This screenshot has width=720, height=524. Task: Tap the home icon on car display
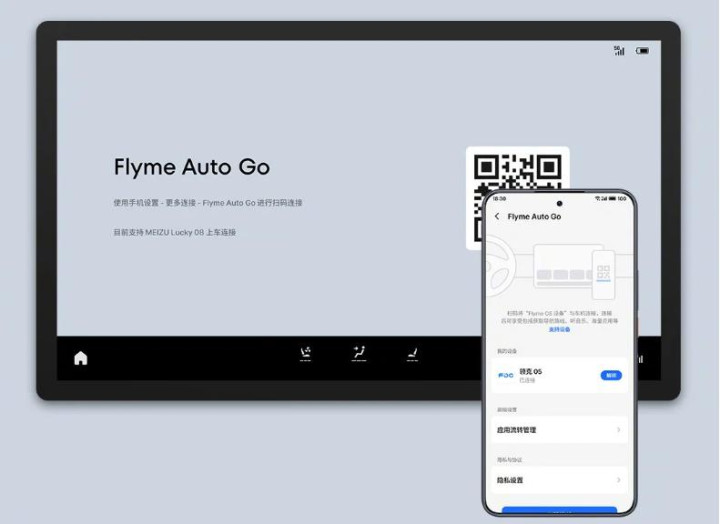click(x=81, y=358)
